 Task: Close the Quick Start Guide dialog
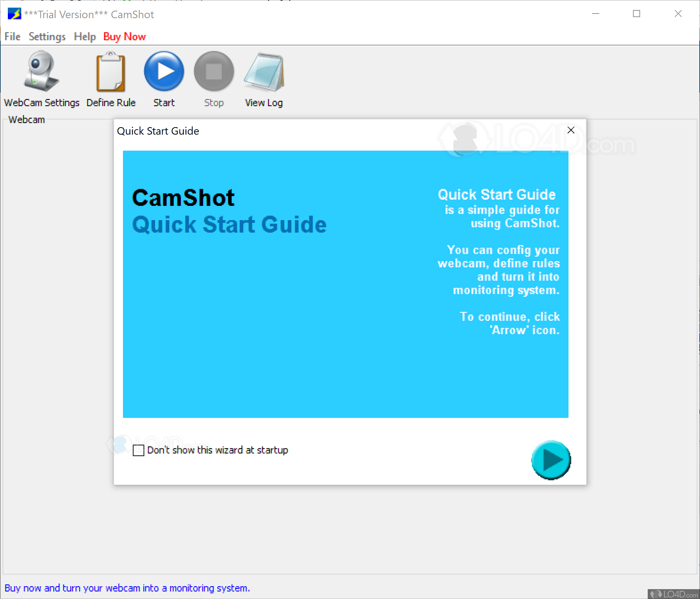pos(571,130)
